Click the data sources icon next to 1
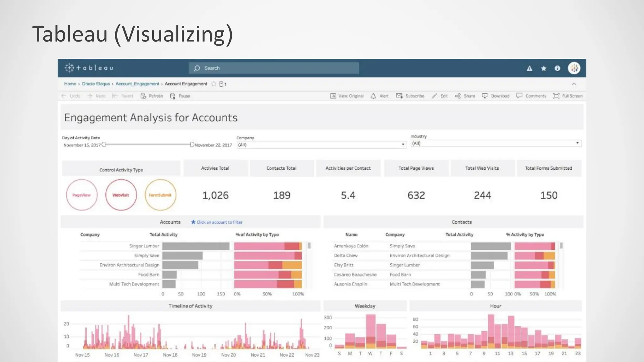Screen dimensions: 644x362 point(221,84)
